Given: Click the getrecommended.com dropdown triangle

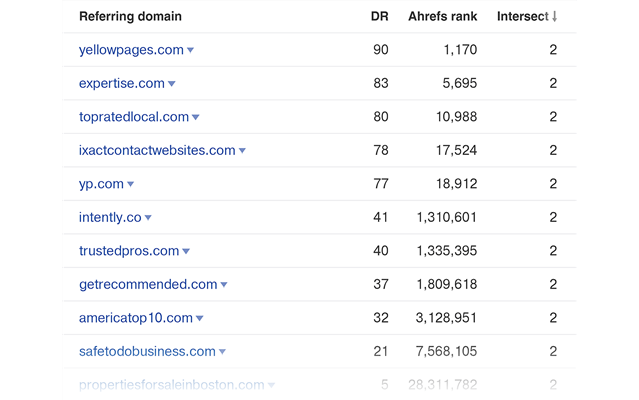Looking at the screenshot, I should click(224, 285).
